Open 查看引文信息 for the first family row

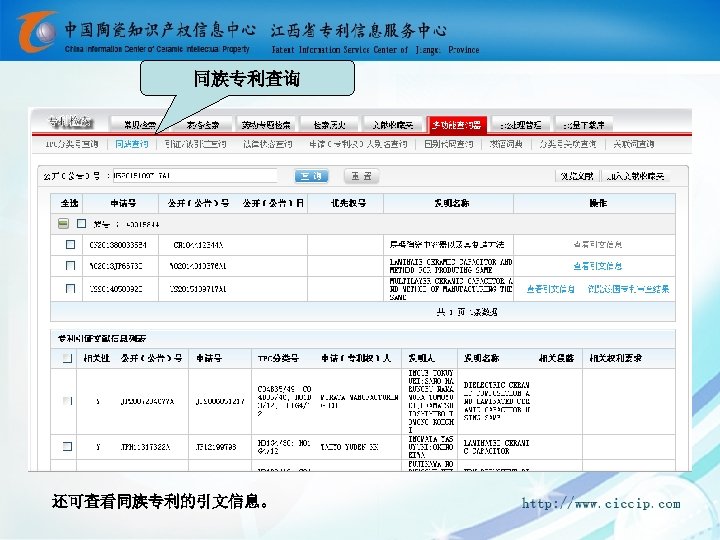(x=597, y=245)
